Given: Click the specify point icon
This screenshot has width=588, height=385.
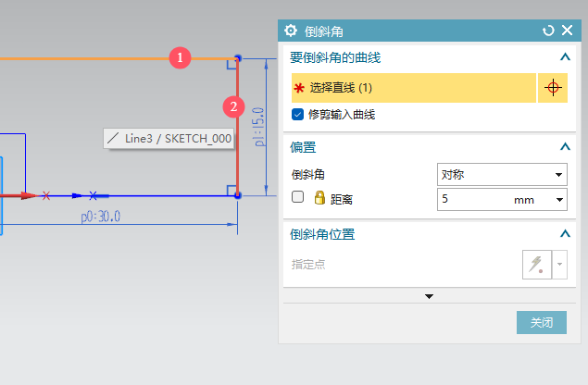Looking at the screenshot, I should click(536, 265).
